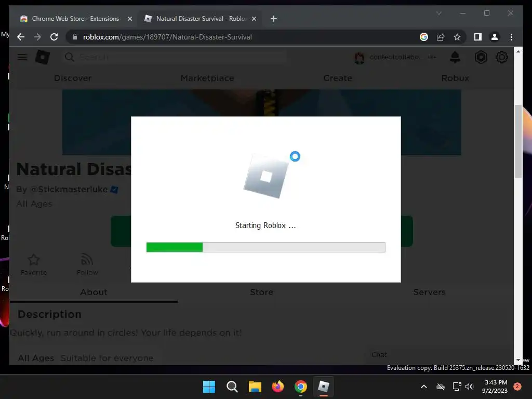Open the clock showing 3:43 PM

pyautogui.click(x=495, y=387)
